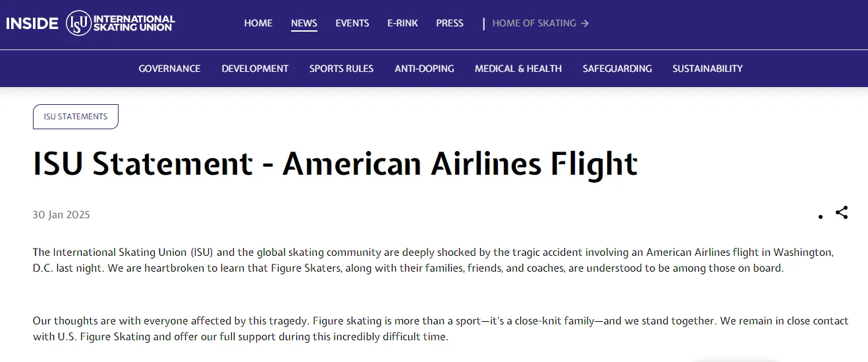Open the Anti-Doping section

(424, 69)
